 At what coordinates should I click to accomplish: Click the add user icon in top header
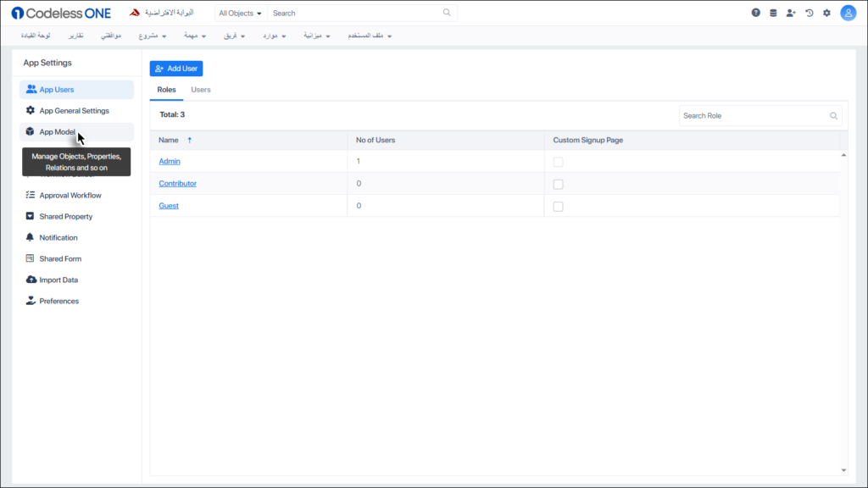(x=791, y=13)
